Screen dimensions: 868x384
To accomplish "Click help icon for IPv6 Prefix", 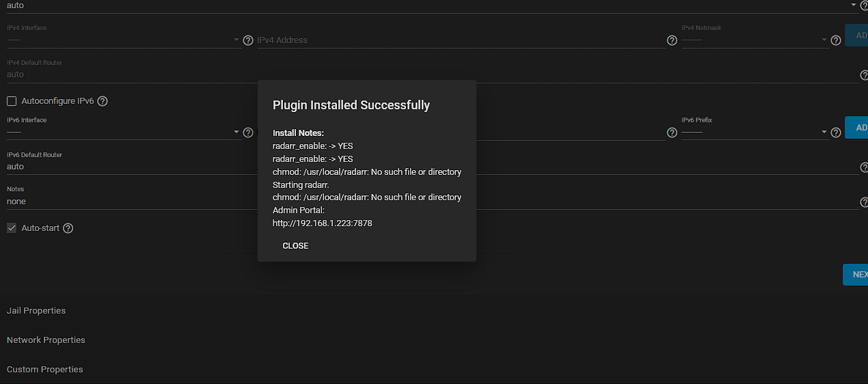I will click(835, 133).
